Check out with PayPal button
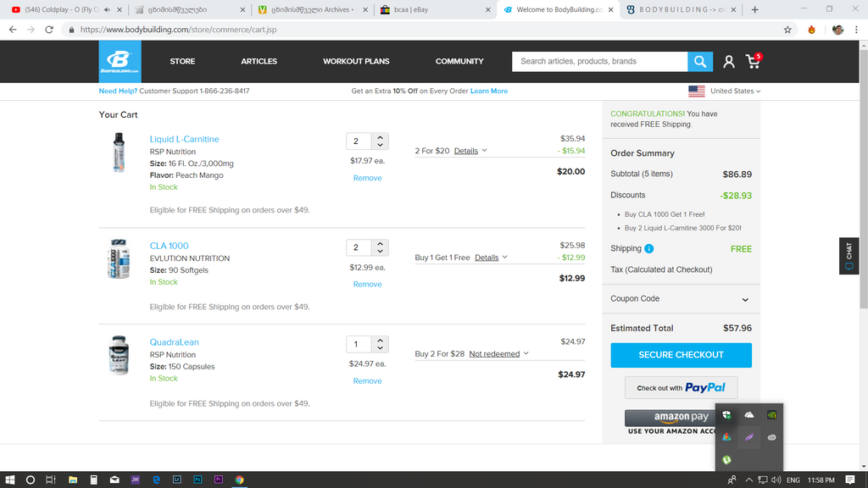 (x=681, y=388)
